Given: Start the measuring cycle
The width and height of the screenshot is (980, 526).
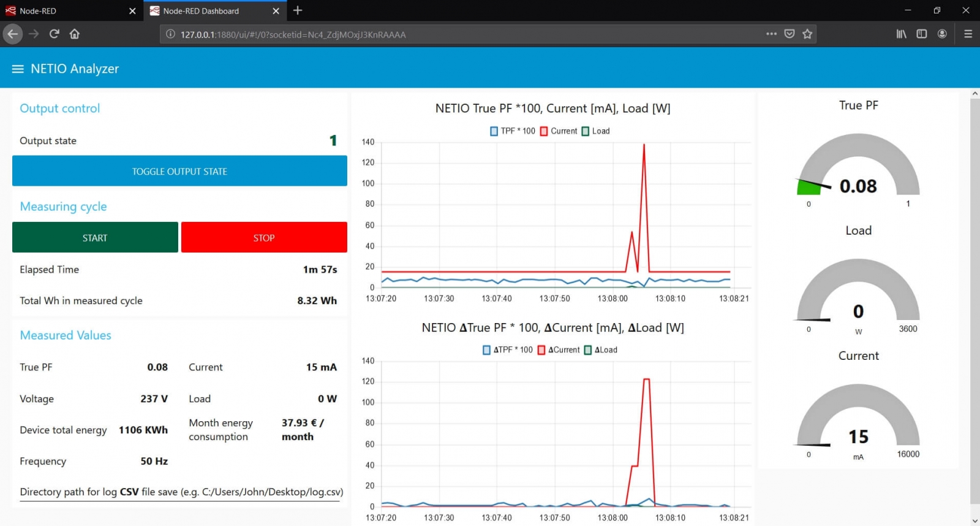Looking at the screenshot, I should click(x=95, y=237).
